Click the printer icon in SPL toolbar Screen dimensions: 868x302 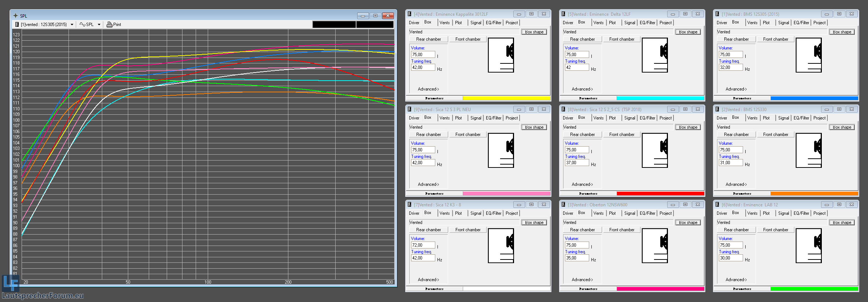tap(109, 25)
